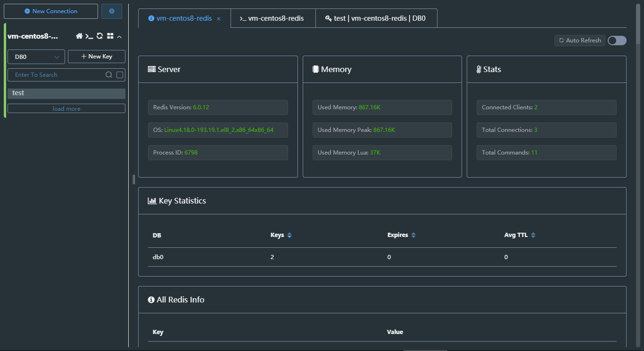
Task: Toggle the Auto Refresh switch
Action: click(x=617, y=41)
